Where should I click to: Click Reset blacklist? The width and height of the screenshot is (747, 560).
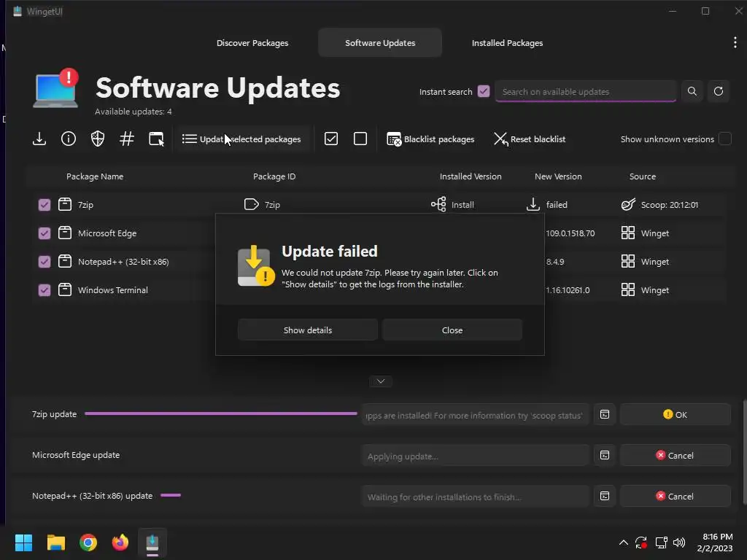[530, 139]
